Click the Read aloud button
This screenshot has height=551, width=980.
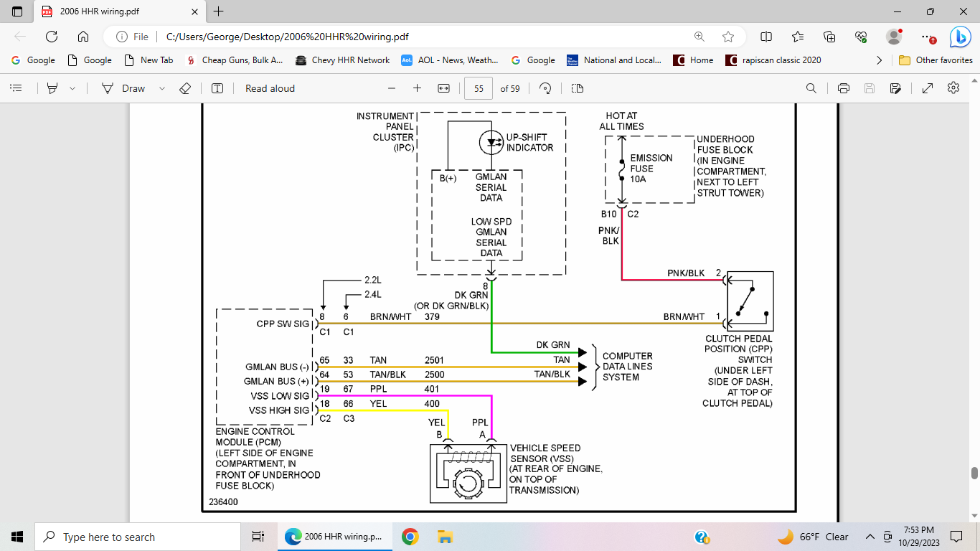point(270,88)
